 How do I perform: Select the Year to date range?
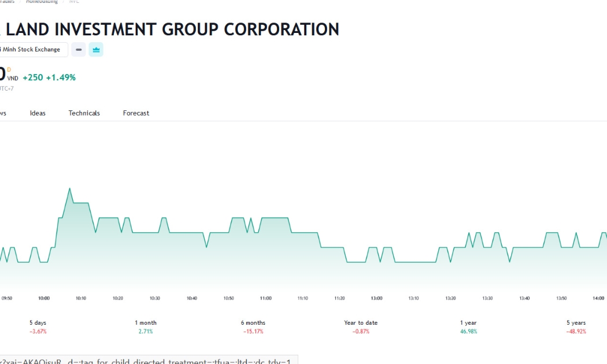coord(361,327)
